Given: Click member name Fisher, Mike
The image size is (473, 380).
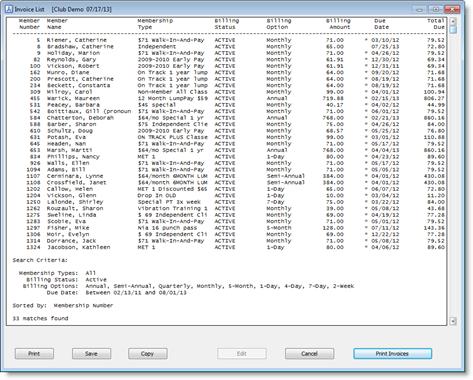Looking at the screenshot, I should coord(68,228).
